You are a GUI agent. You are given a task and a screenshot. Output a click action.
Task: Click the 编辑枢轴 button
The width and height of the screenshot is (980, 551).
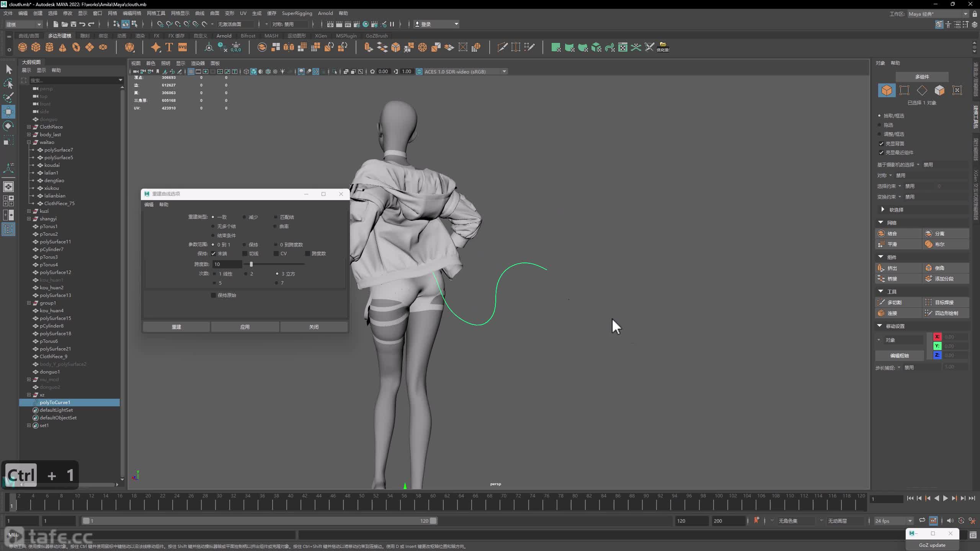coord(899,355)
